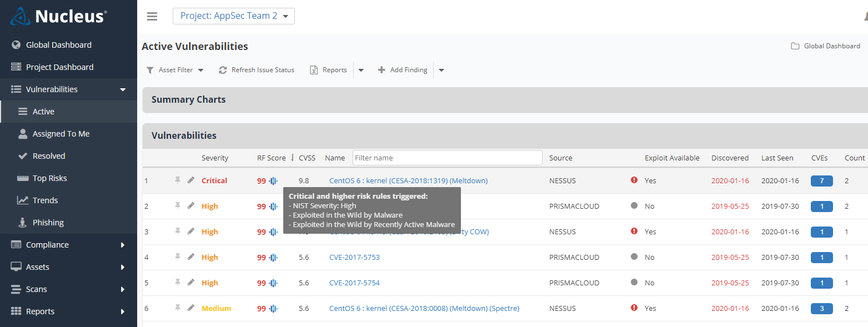The image size is (868, 327).
Task: Click the CVE count badge 7
Action: pyautogui.click(x=822, y=181)
